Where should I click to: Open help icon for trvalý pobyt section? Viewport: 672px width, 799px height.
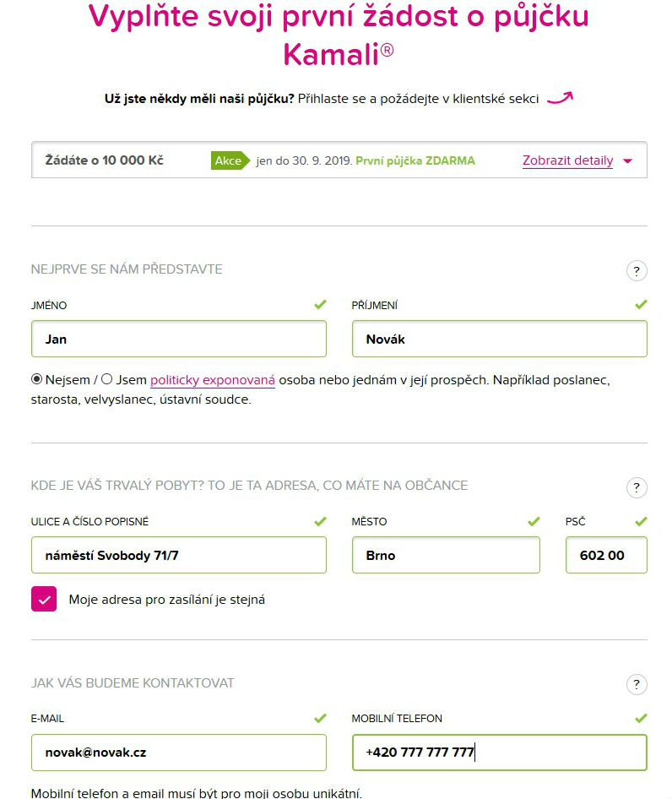637,487
